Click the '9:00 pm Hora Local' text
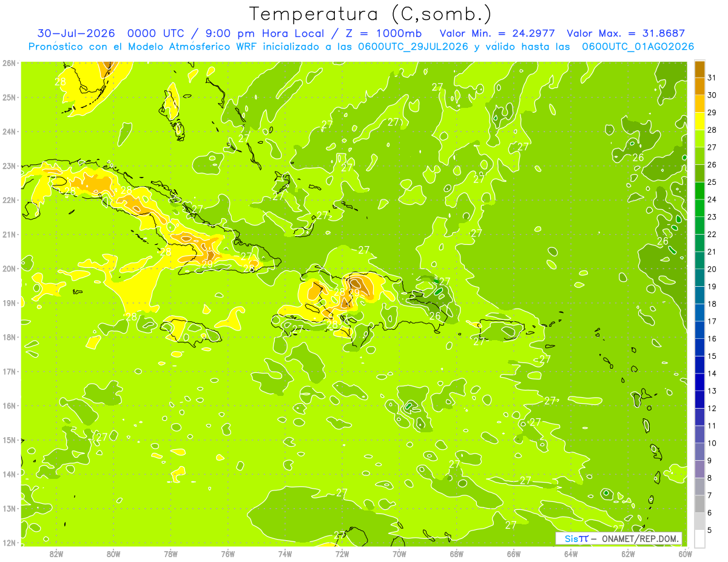This screenshot has height=562, width=728. coord(265,33)
